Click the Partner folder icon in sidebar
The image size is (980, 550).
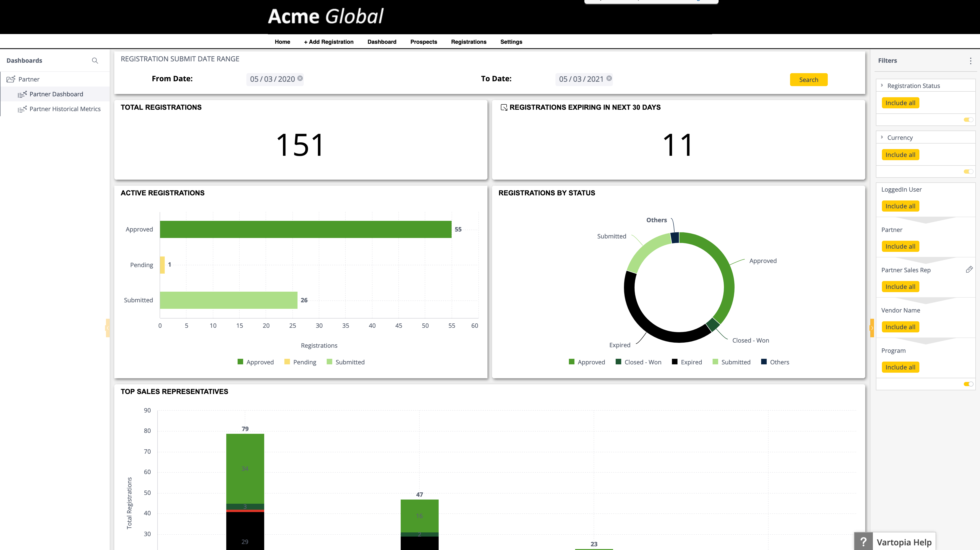pos(11,79)
